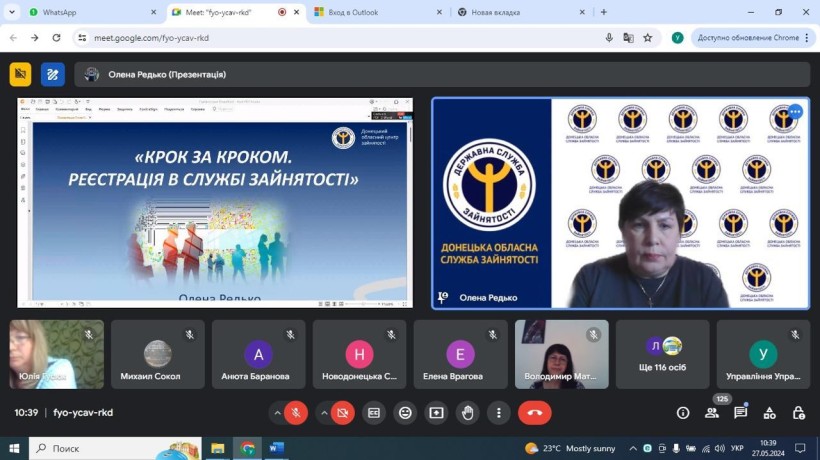Turn on the camera in Meet controls
820x460 pixels.
click(343, 413)
